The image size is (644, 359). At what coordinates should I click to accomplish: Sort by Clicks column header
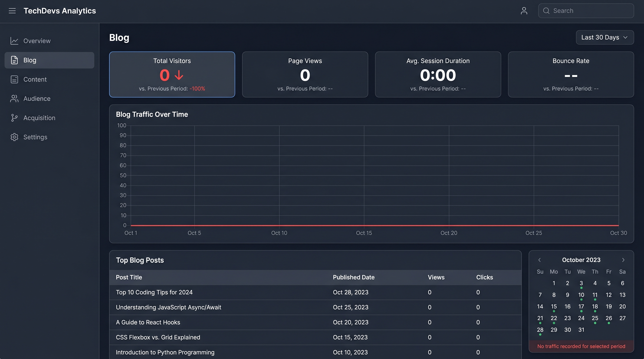pyautogui.click(x=484, y=277)
